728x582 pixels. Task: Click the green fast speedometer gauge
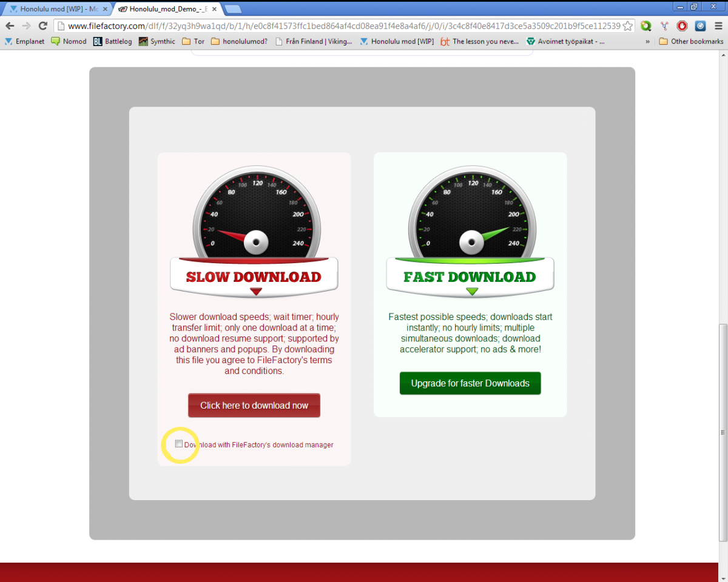472,212
